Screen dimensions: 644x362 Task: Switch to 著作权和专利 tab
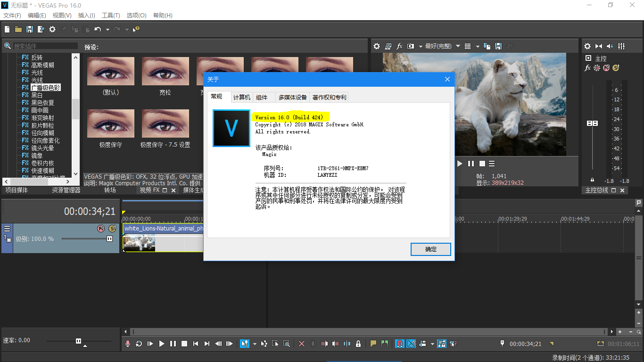329,98
